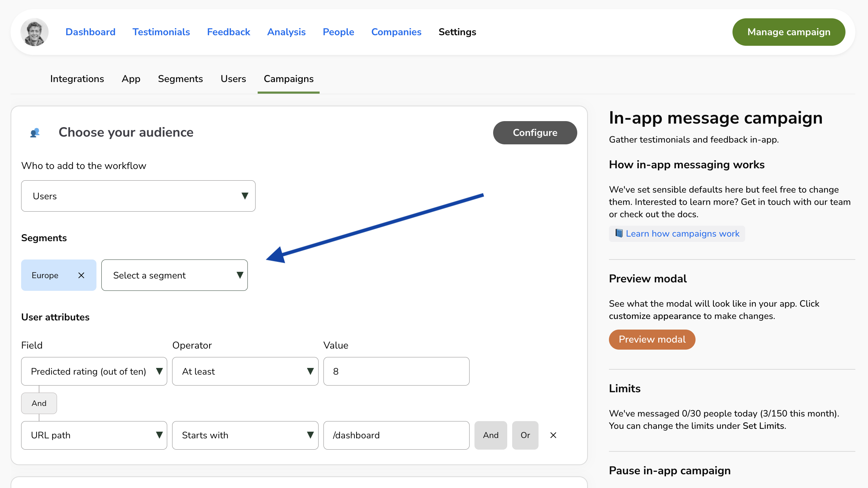Change the At least operator dropdown
Screen dimensions: 868x488
[245, 371]
